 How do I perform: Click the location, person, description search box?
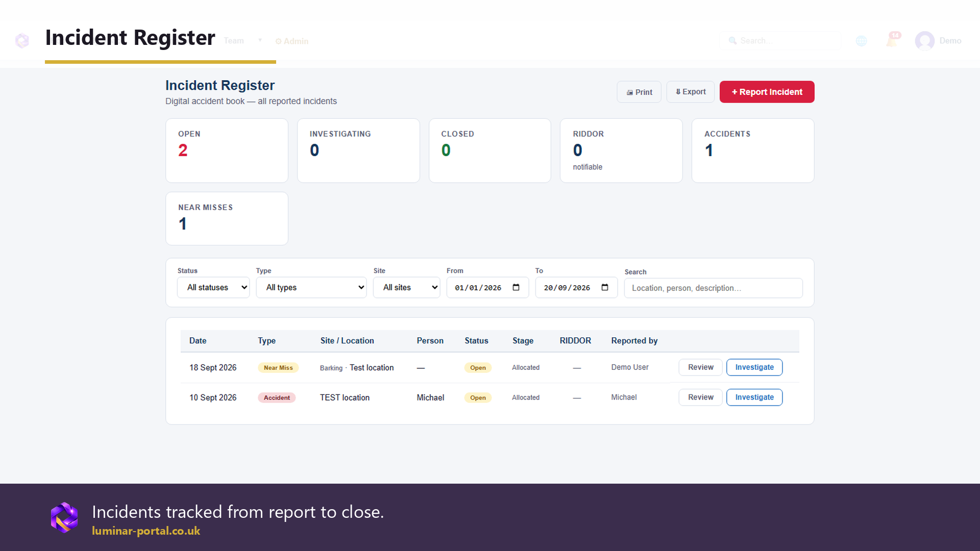[714, 288]
